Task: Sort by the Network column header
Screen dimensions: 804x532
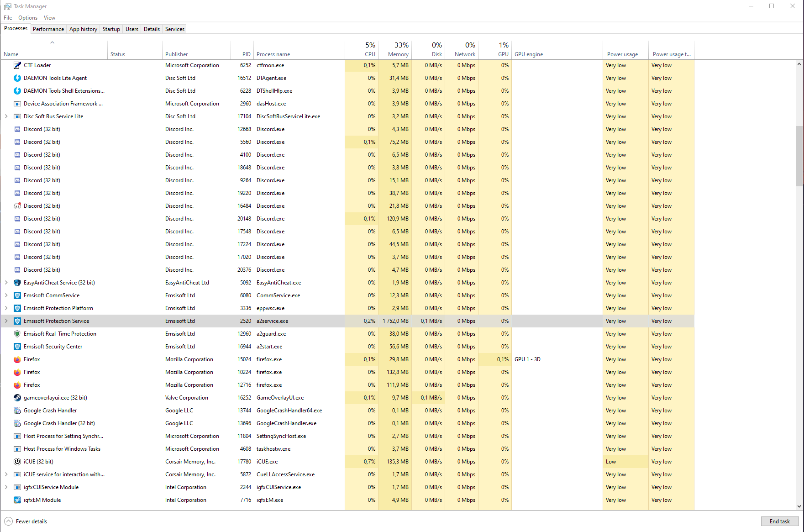Action: point(462,49)
